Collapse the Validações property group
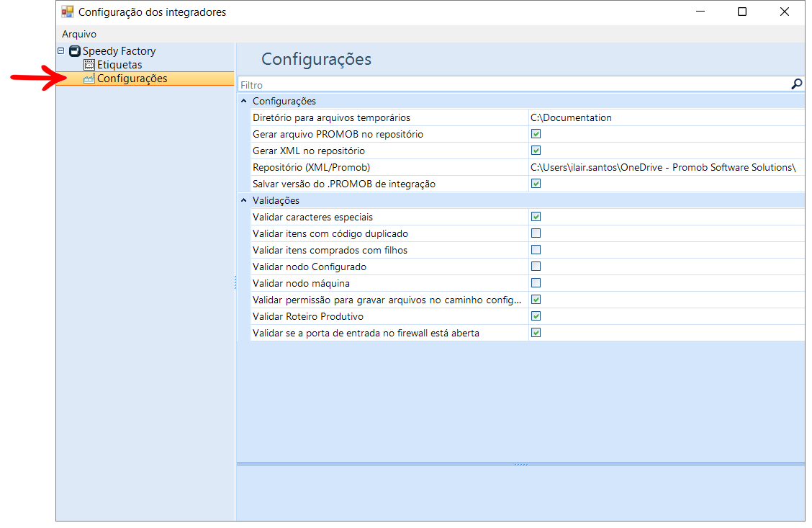 [x=244, y=200]
